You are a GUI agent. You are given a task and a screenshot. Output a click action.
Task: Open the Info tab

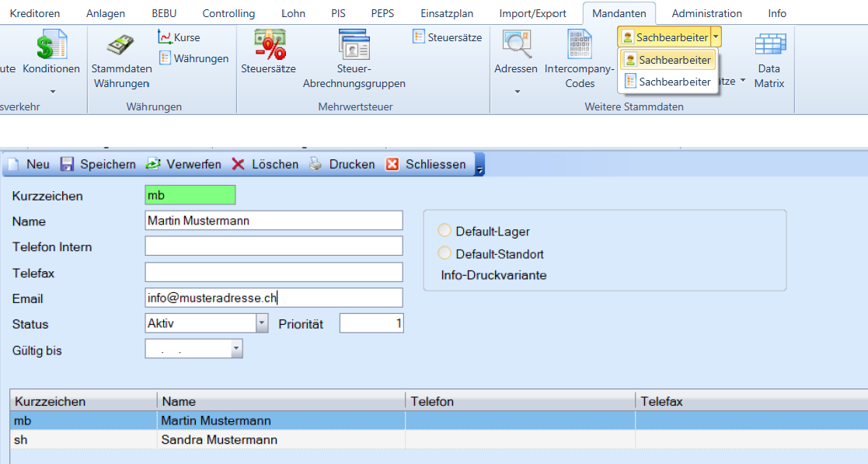tap(777, 13)
